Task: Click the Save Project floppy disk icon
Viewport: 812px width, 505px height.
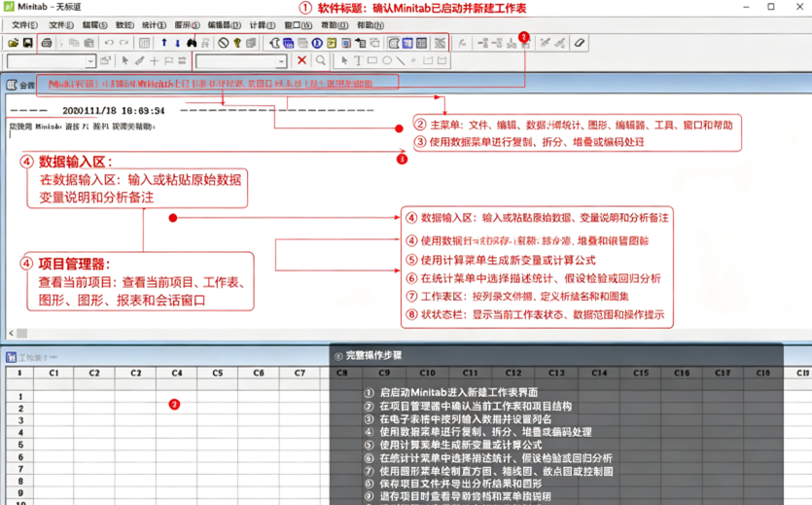Action: 27,43
